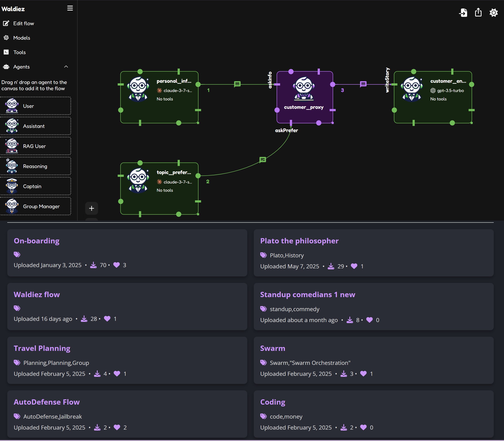Click the hamburger menu beside Waldiez
504x441 pixels.
(70, 8)
